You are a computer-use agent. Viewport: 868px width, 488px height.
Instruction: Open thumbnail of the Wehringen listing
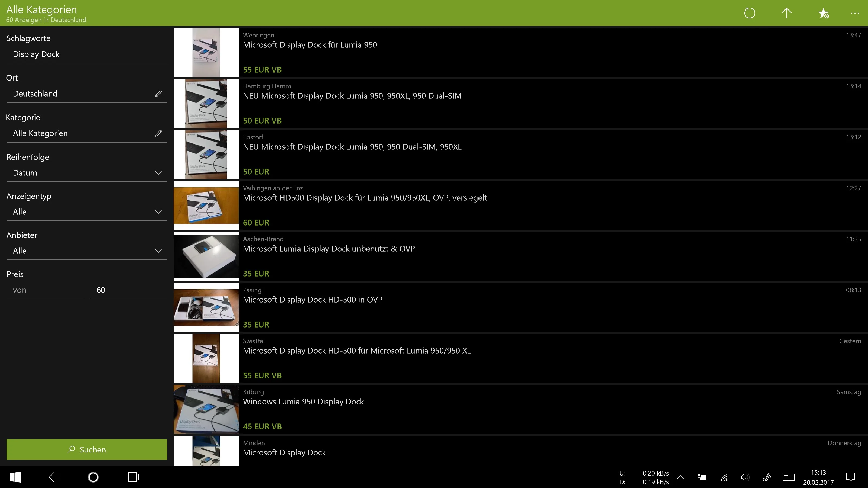(206, 53)
